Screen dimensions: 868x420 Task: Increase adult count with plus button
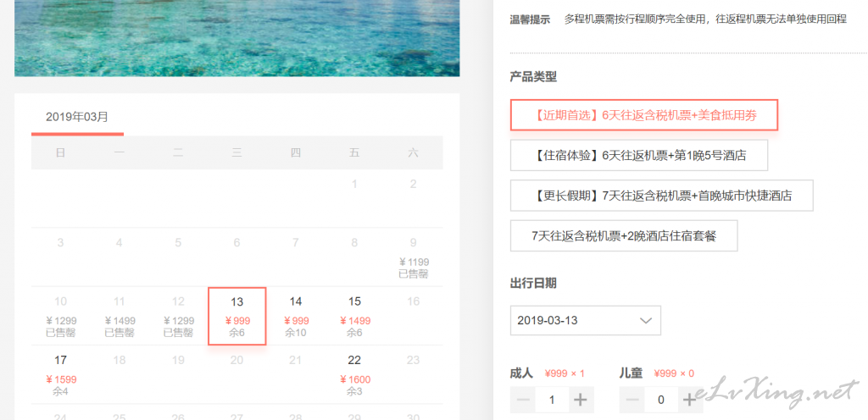point(581,400)
